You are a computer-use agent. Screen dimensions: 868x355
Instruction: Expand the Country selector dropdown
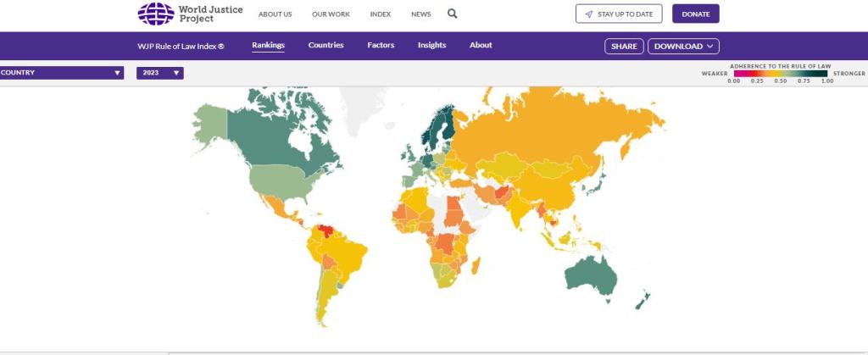(61, 73)
